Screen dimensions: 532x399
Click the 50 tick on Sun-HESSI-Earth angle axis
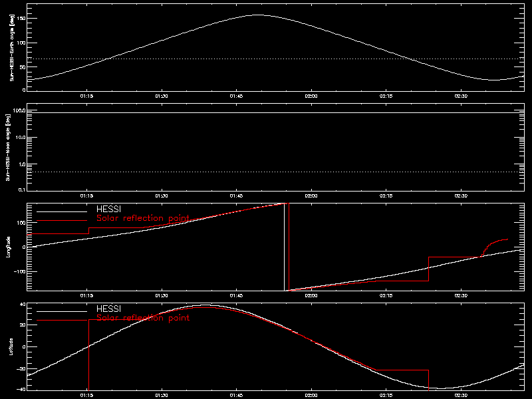click(23, 67)
